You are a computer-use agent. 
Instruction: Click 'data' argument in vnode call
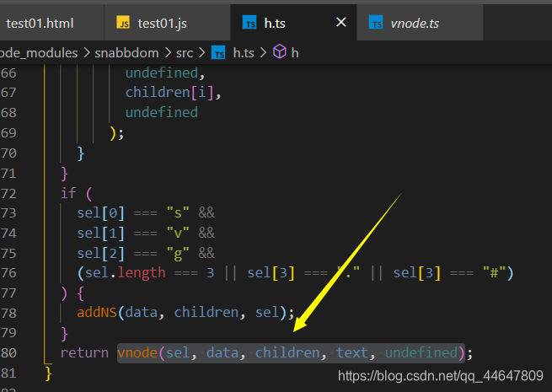click(x=222, y=352)
